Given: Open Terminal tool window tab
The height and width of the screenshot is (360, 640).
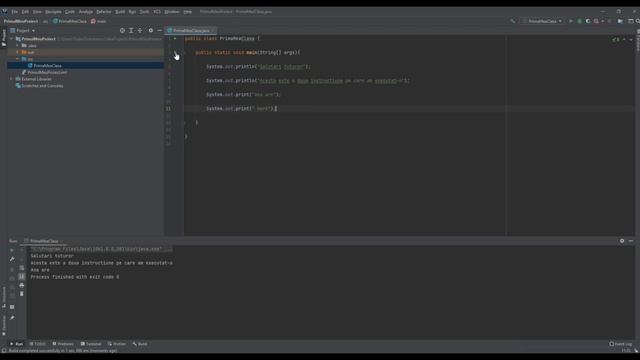Looking at the screenshot, I should (91, 344).
